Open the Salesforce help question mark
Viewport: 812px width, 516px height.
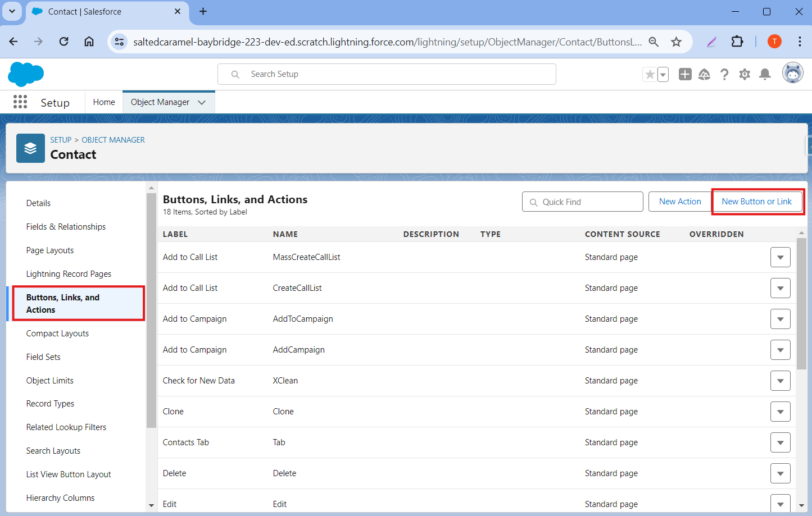pyautogui.click(x=724, y=74)
